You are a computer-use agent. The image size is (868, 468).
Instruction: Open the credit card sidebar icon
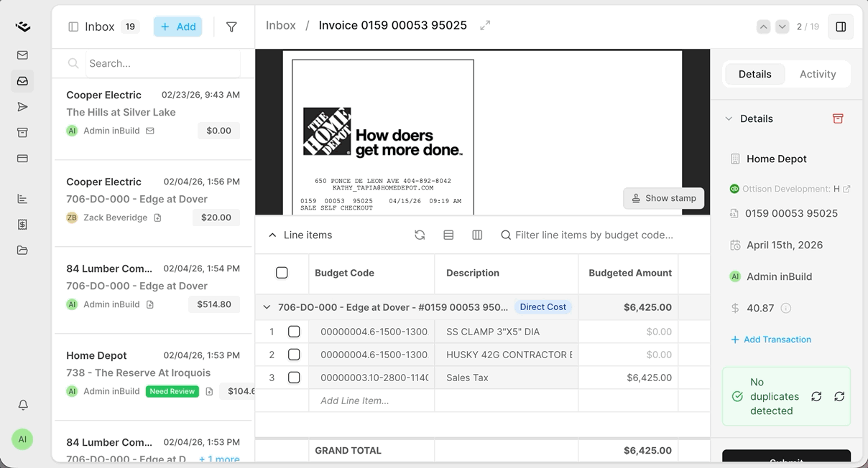tap(23, 159)
